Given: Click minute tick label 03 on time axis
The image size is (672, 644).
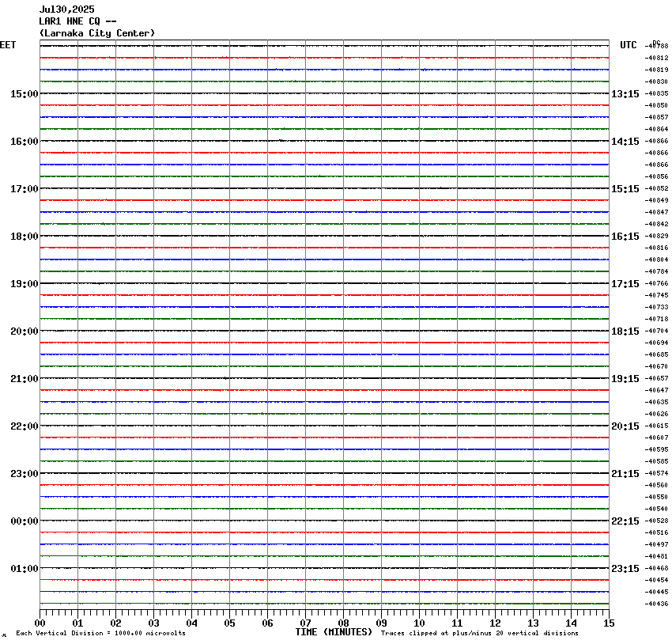Looking at the screenshot, I should (154, 623).
